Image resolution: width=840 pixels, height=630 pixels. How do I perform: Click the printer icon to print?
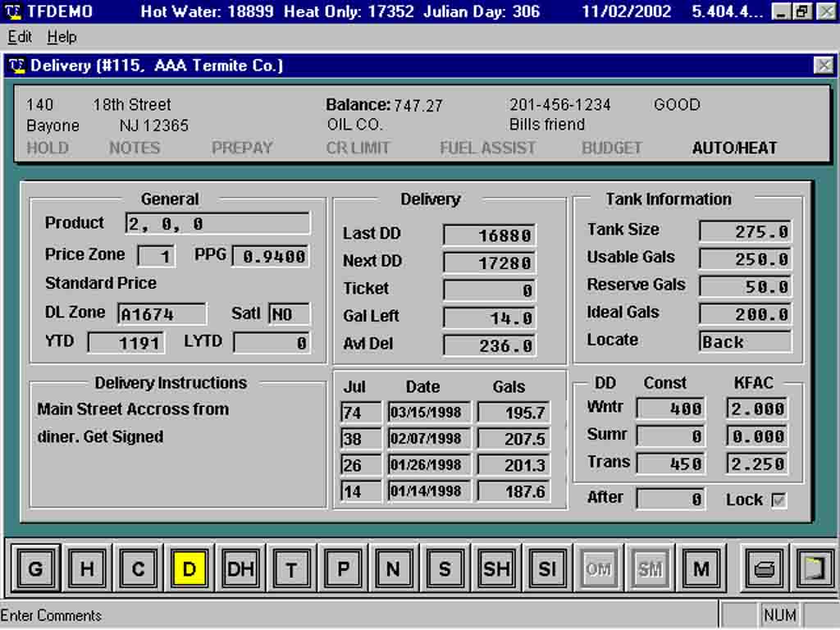tap(763, 568)
